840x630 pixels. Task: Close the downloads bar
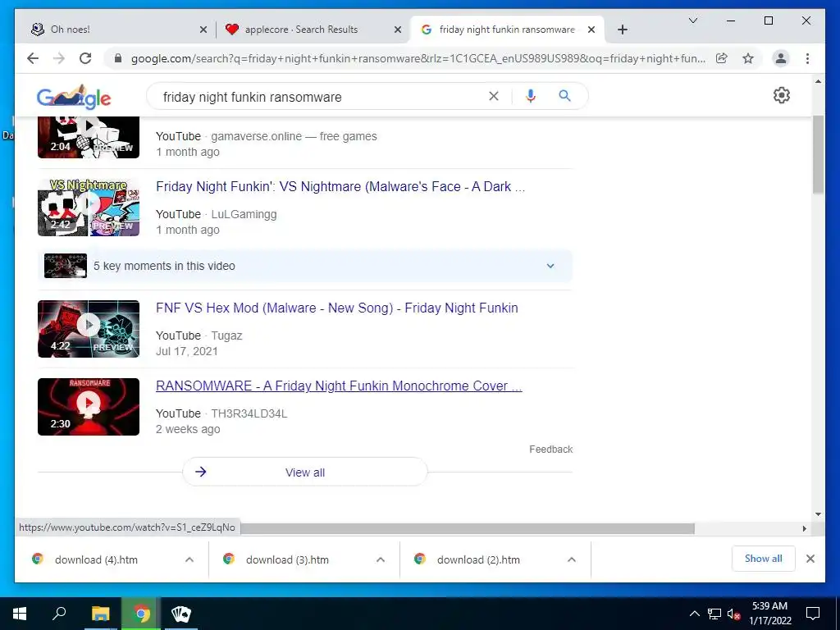(x=810, y=559)
